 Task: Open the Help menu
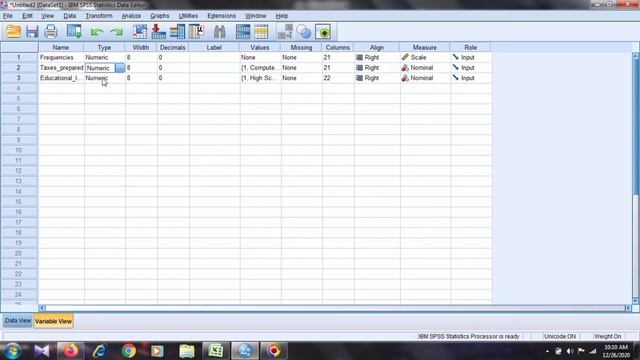282,16
